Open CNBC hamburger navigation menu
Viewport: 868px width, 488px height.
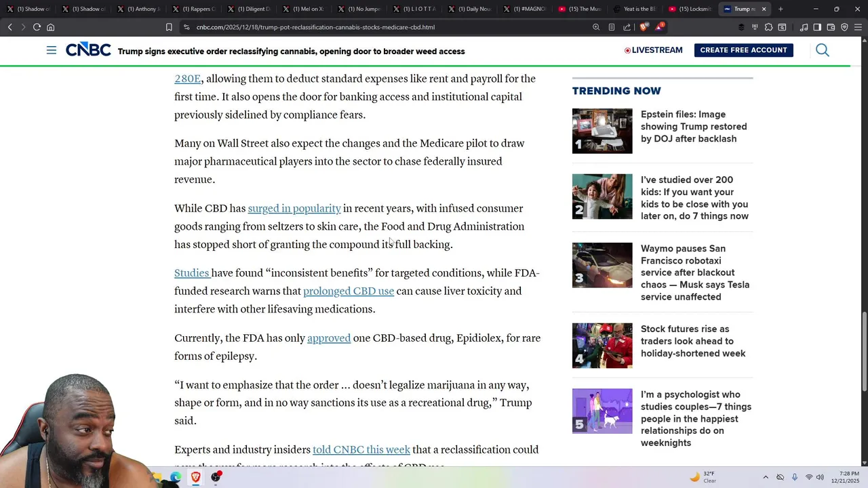(x=52, y=50)
